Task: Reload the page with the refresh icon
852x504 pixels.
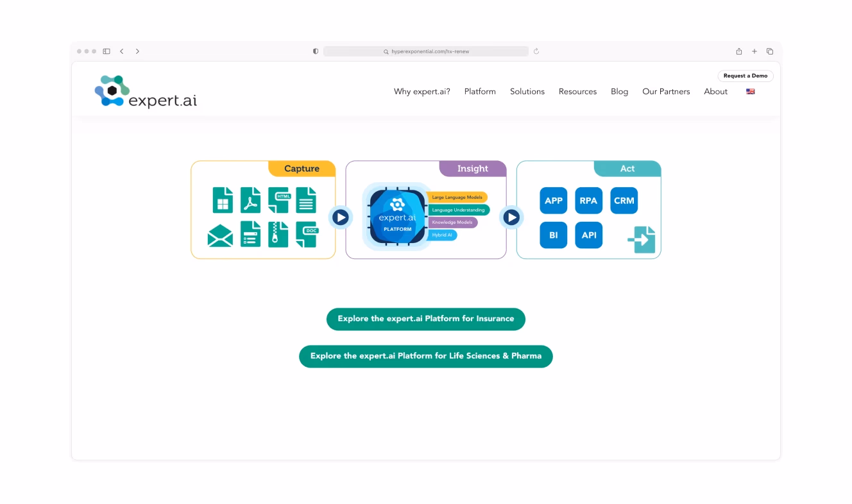Action: 536,51
